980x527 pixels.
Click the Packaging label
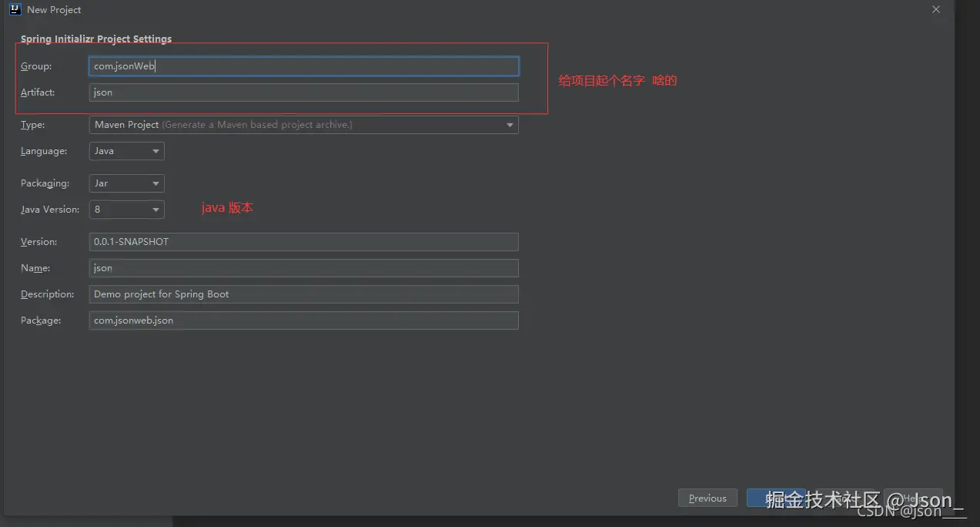coord(45,183)
